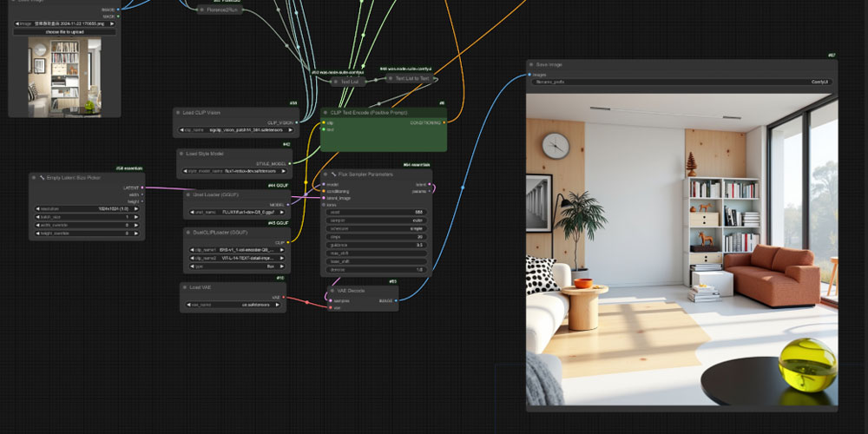Select previous clip_name file with left arrow

click(x=181, y=131)
